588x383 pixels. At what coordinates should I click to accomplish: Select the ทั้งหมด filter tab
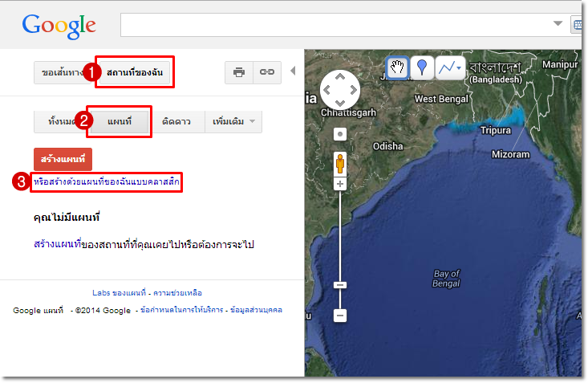pyautogui.click(x=62, y=121)
